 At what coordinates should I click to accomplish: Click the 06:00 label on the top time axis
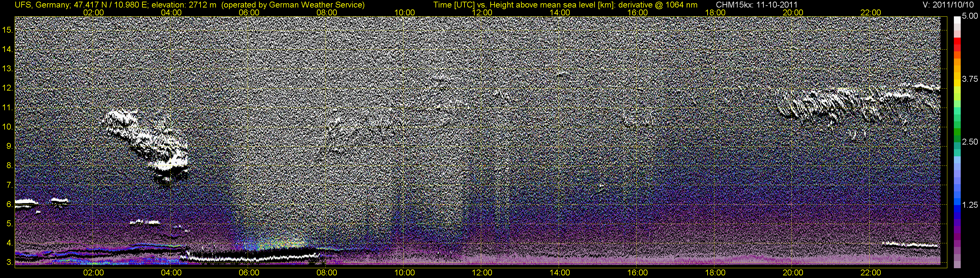coord(249,12)
